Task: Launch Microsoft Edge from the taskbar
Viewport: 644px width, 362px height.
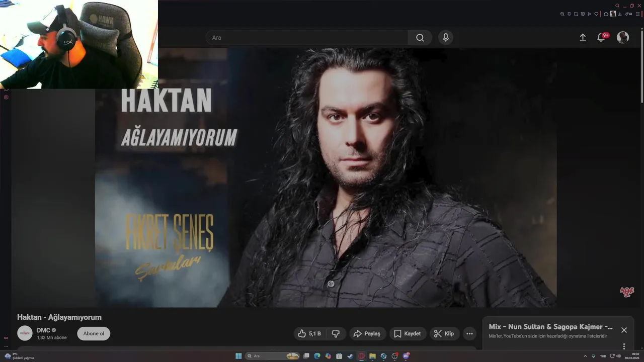Action: pyautogui.click(x=317, y=356)
